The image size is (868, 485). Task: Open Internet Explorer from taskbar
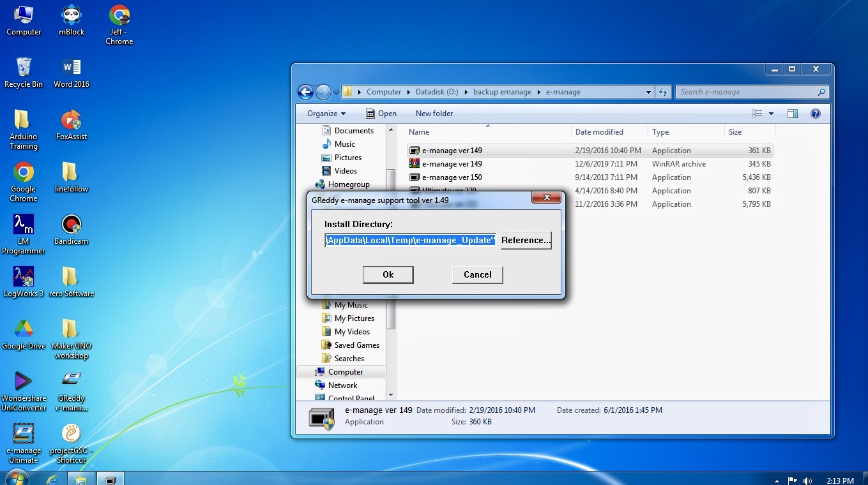[x=52, y=479]
